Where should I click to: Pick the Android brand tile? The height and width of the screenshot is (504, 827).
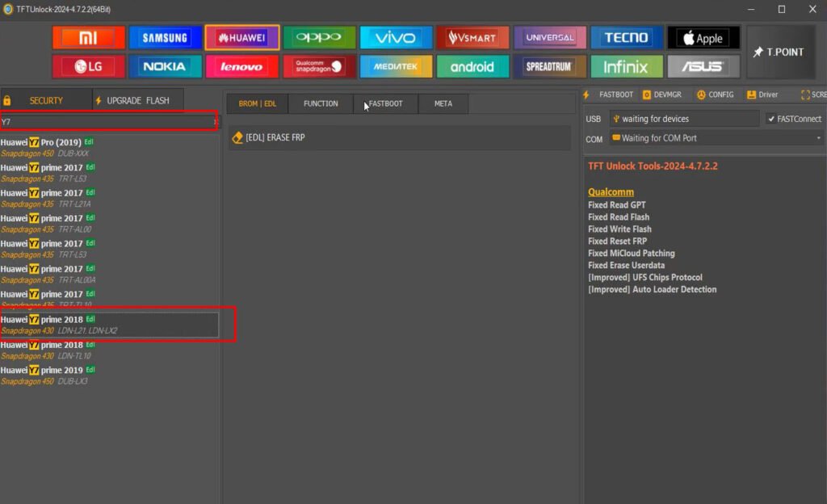(472, 66)
